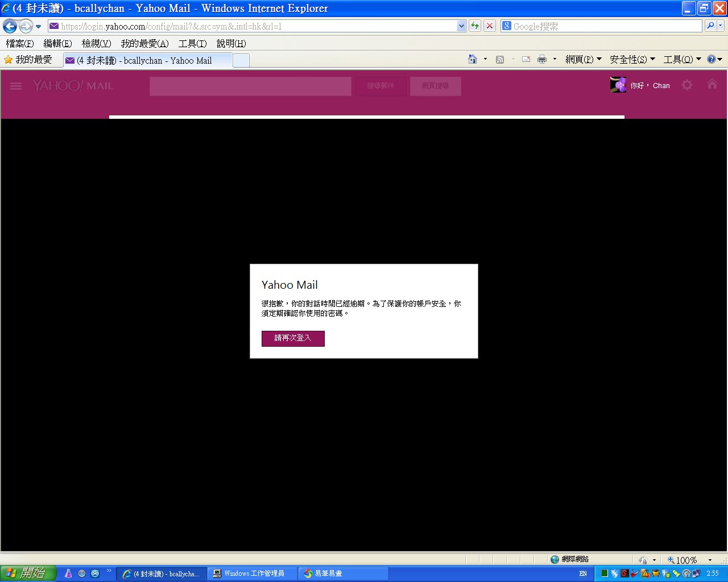Click the 我的最愛 Favorites button
The height and width of the screenshot is (582, 728).
[28, 60]
